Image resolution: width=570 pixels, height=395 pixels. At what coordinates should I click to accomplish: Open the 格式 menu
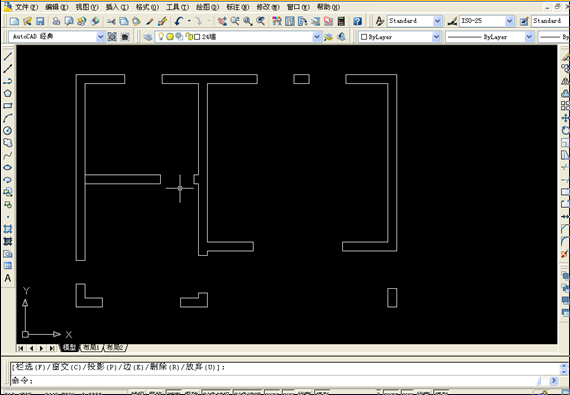point(147,7)
